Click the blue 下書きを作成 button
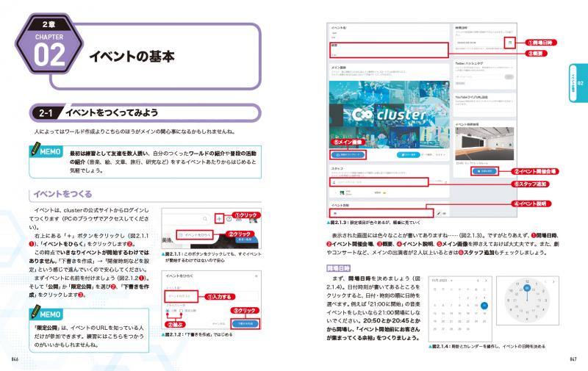This screenshot has width=588, height=371. [245, 323]
